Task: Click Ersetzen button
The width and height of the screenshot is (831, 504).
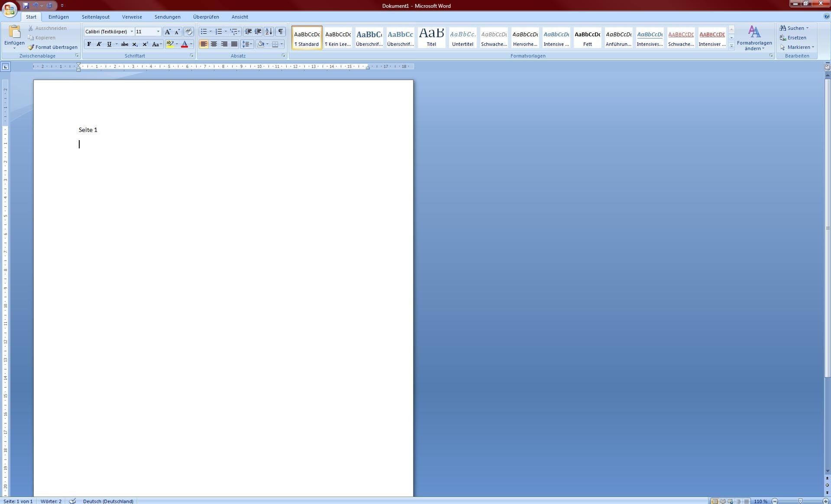Action: (793, 38)
